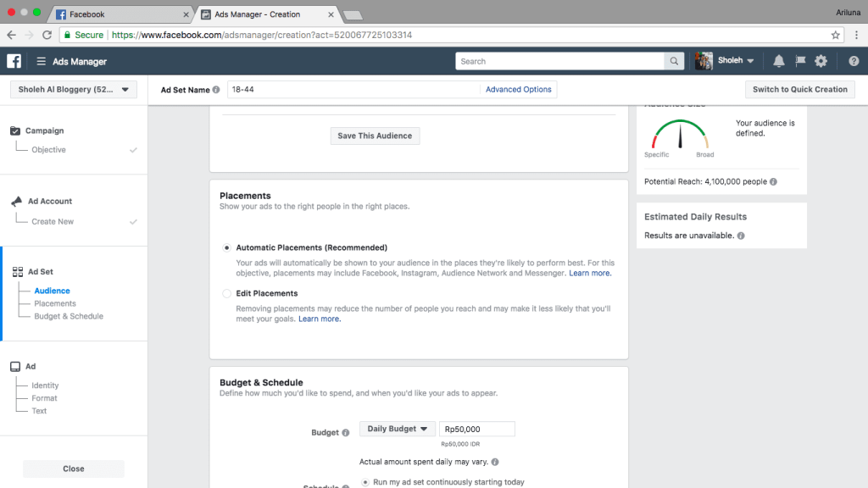The height and width of the screenshot is (488, 868).
Task: Go to Format under Ad
Action: [x=44, y=398]
